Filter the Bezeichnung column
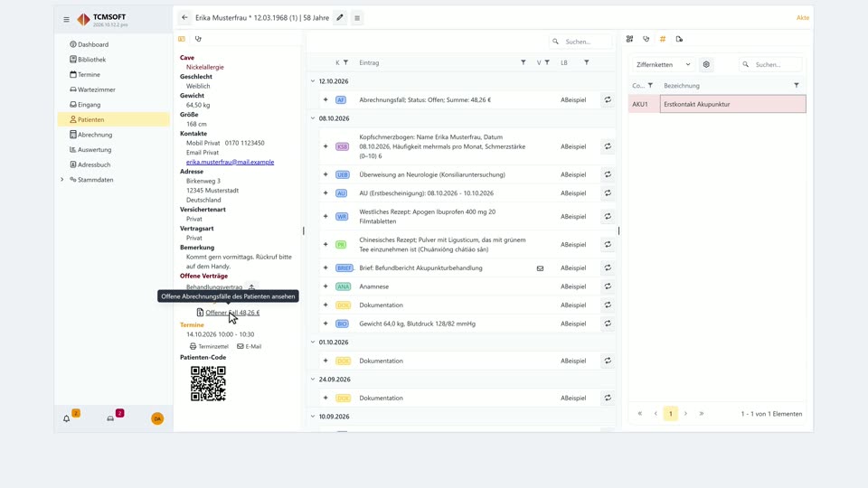The width and height of the screenshot is (868, 488). pos(796,86)
